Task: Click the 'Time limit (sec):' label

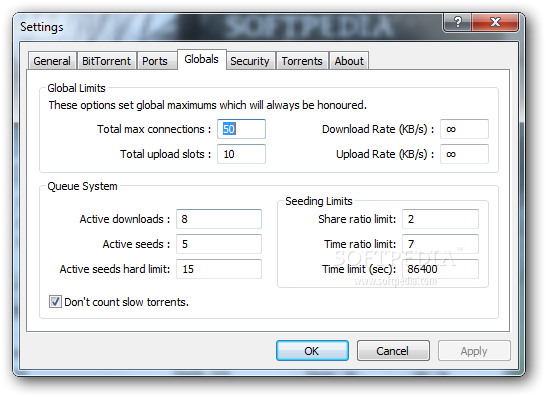Action: 359,269
